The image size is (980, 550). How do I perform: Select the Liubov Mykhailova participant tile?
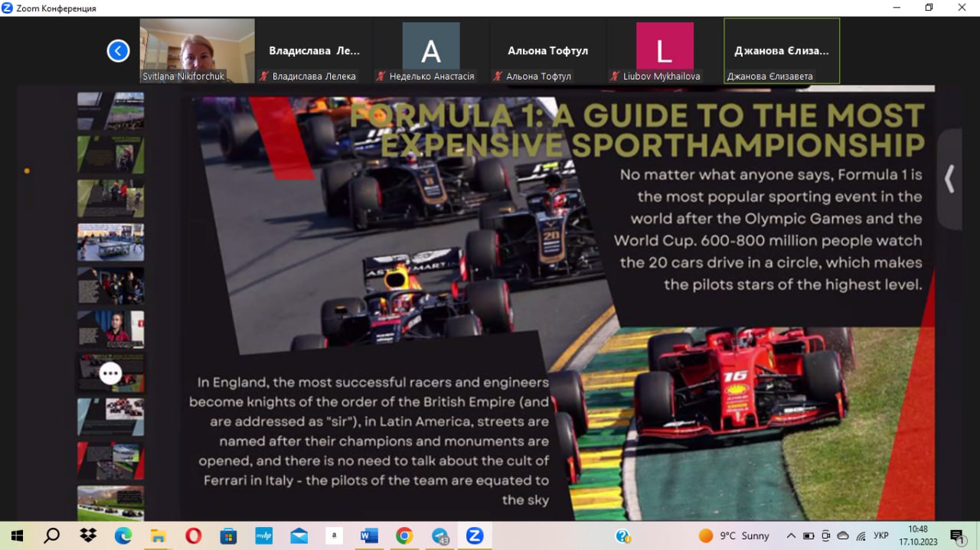665,50
